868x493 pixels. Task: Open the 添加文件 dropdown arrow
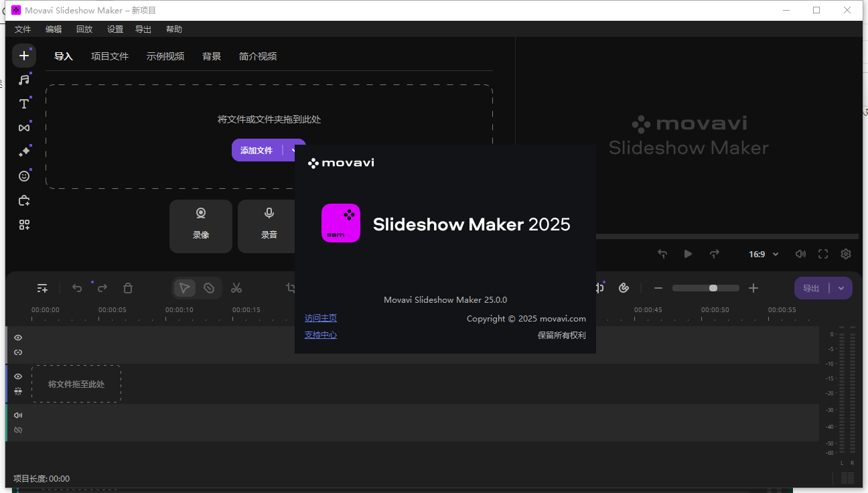[x=293, y=151]
